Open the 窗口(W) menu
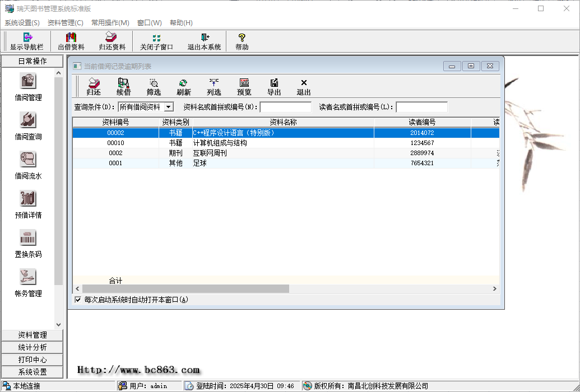The height and width of the screenshot is (392, 580). (150, 23)
